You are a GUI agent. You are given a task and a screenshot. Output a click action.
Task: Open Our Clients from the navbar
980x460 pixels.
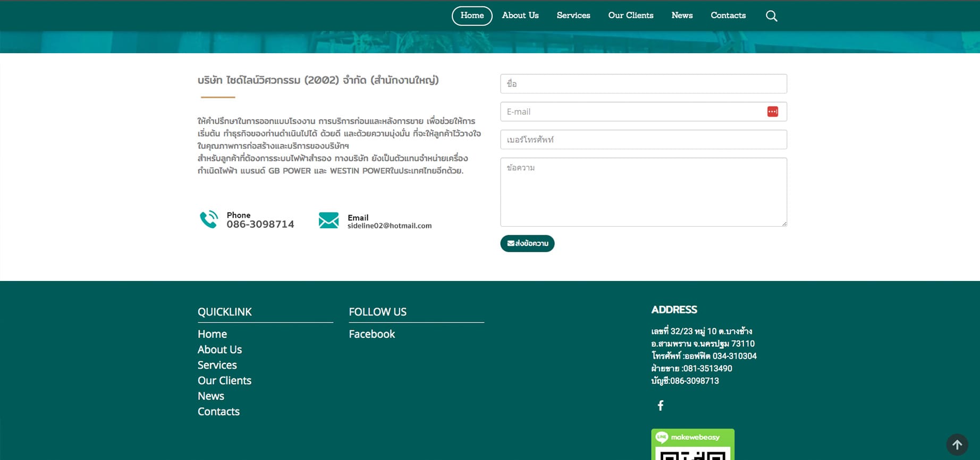(x=630, y=15)
